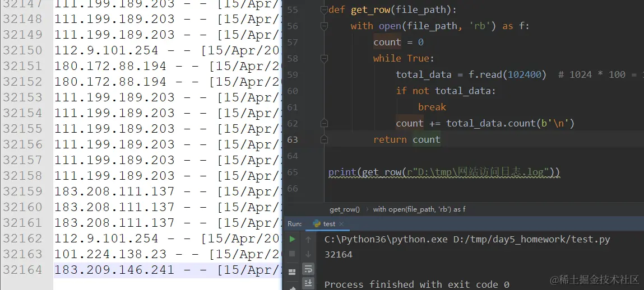Click 'if not total_data:' on line 60

point(446,91)
